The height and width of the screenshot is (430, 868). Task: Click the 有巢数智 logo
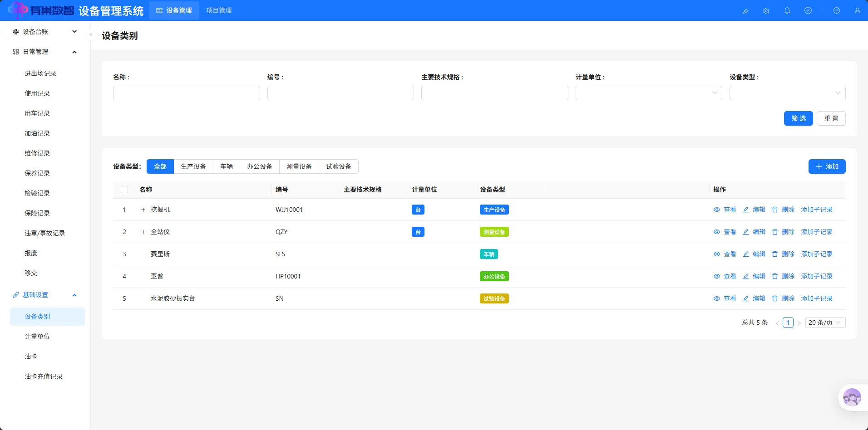point(41,10)
